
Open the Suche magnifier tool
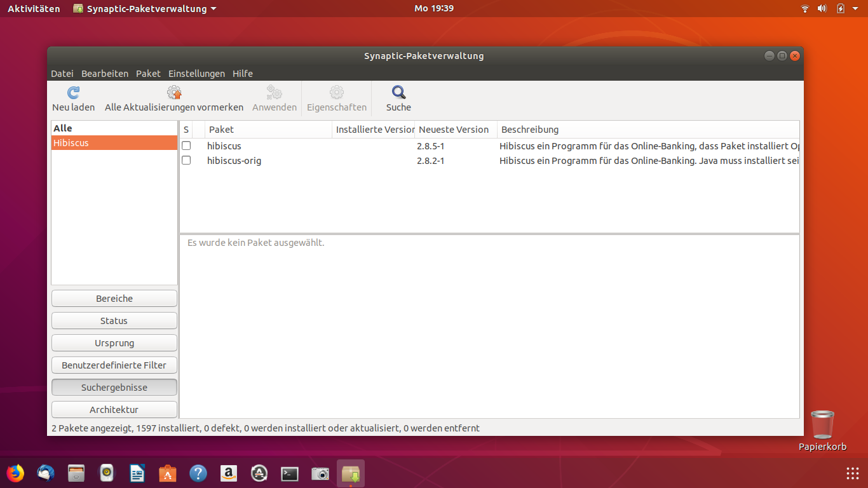click(x=398, y=93)
